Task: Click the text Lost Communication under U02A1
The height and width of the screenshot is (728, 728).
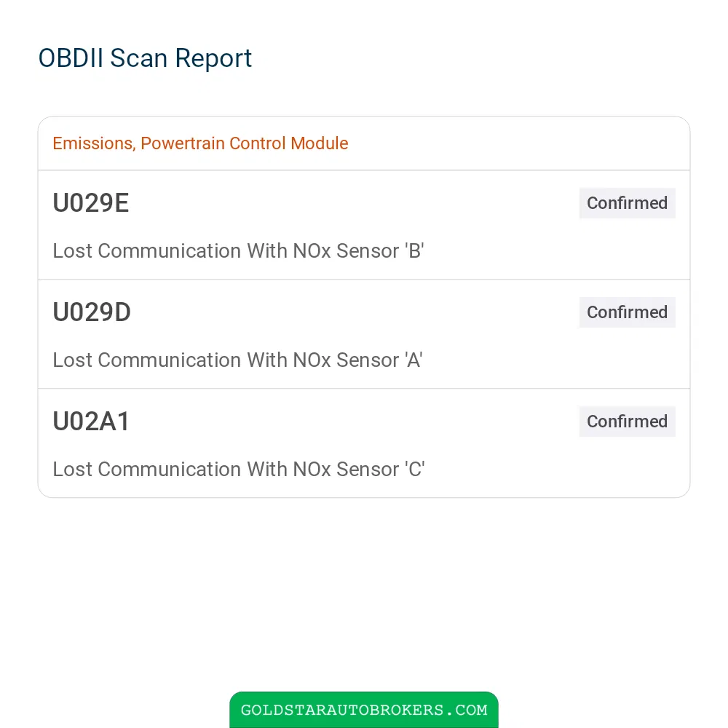Action: click(147, 469)
